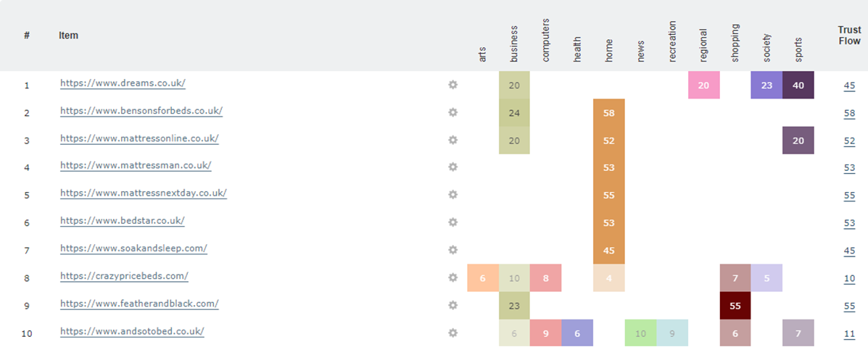Click the green news cell for andsotobed
868x347 pixels.
[640, 333]
